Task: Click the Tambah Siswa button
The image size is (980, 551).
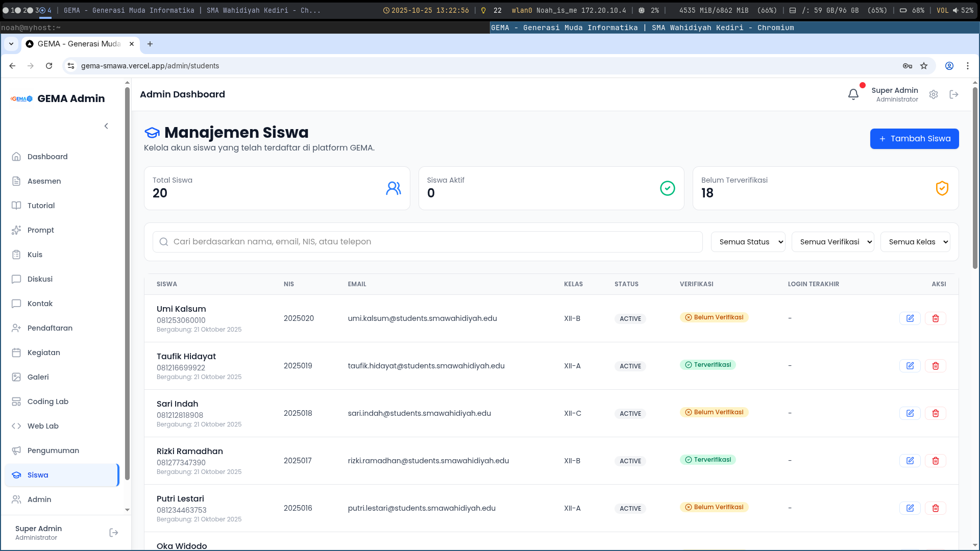Action: [x=914, y=139]
